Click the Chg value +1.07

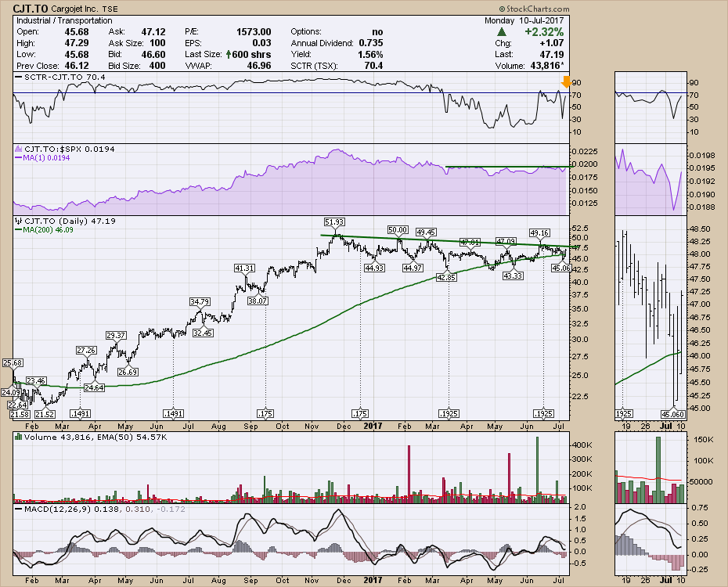(x=552, y=43)
